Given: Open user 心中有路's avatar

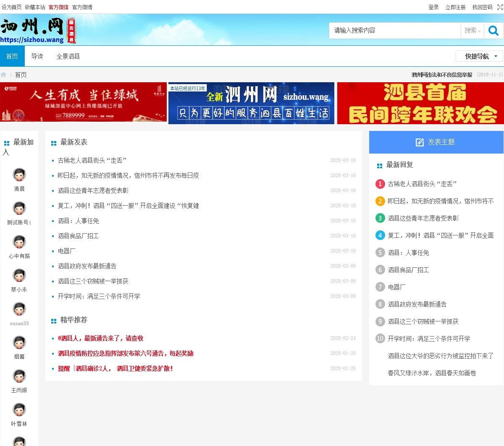Looking at the screenshot, I should pos(19,242).
